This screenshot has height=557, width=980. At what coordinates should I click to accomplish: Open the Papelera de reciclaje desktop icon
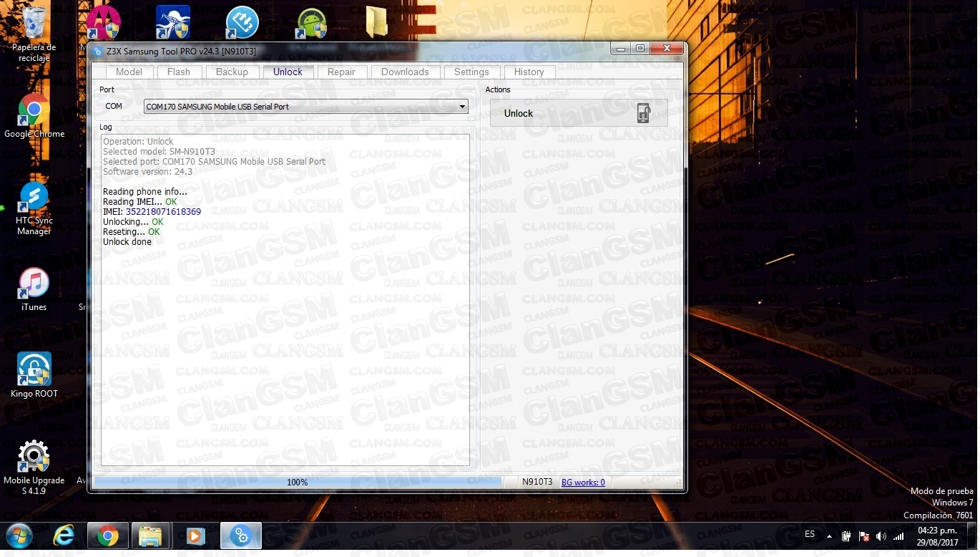[x=34, y=32]
